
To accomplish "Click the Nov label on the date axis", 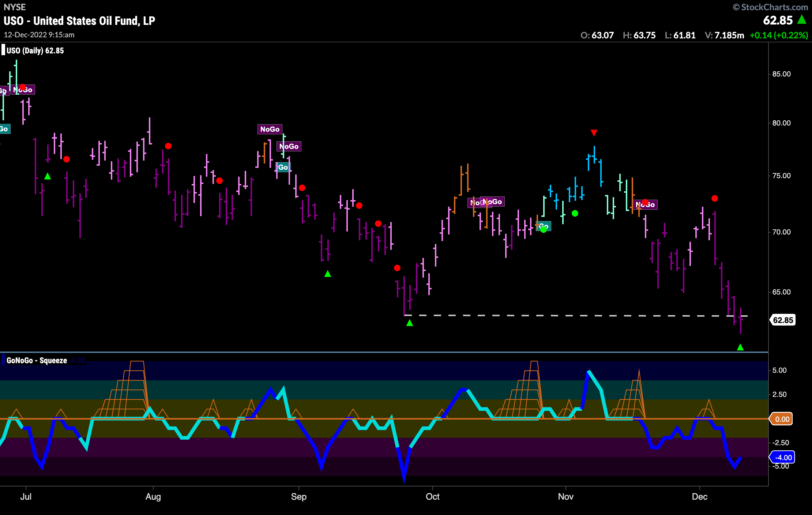I will (566, 497).
